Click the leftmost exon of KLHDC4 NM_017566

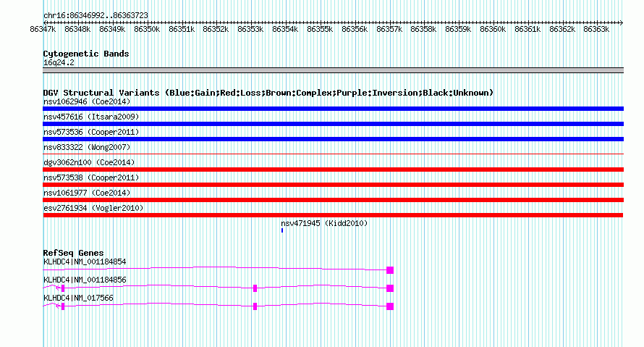coord(63,306)
